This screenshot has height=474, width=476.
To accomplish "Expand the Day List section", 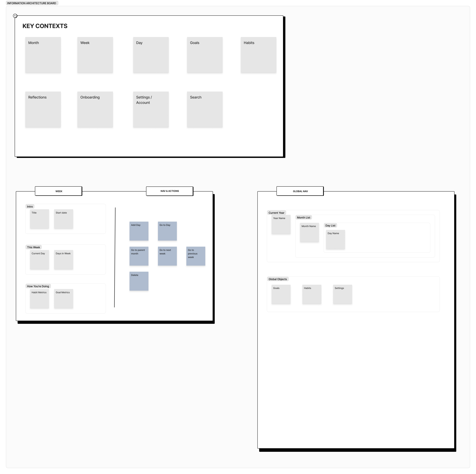I will (x=331, y=225).
